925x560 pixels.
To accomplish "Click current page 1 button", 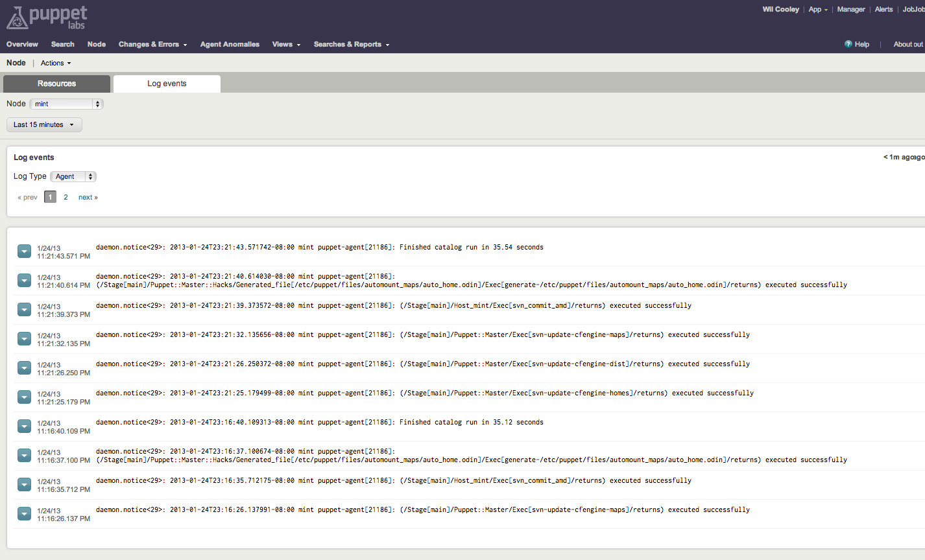I will pos(50,197).
